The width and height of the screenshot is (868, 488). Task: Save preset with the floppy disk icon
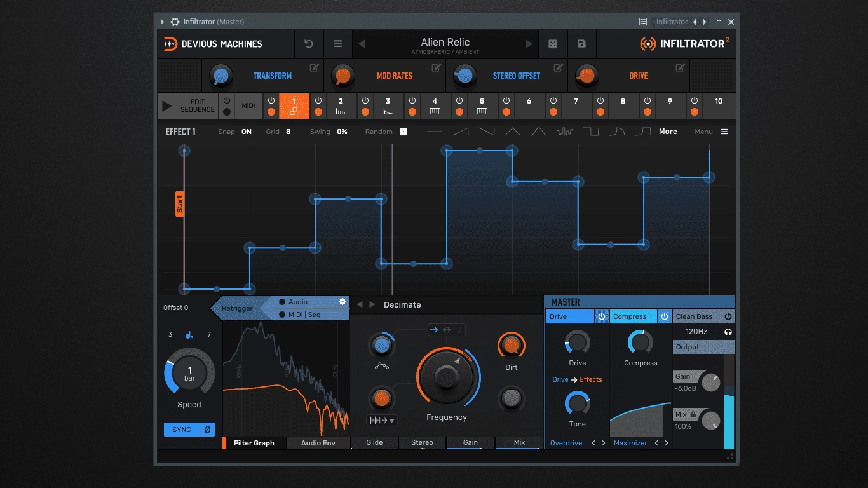[581, 44]
